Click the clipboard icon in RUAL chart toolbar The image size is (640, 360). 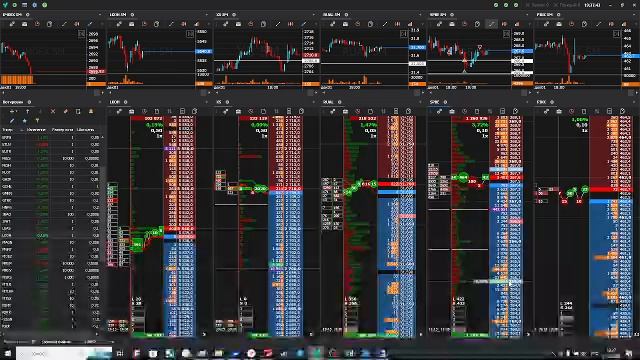point(370,24)
